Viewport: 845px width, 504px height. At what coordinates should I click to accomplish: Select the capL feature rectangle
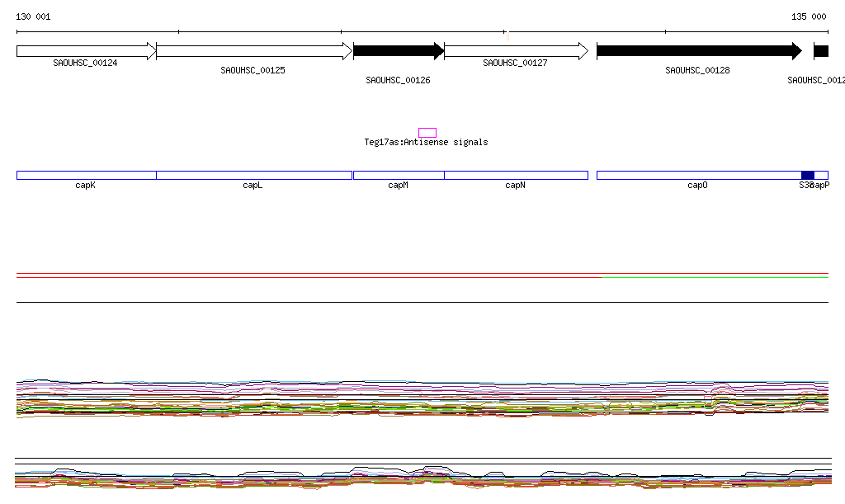tap(253, 175)
